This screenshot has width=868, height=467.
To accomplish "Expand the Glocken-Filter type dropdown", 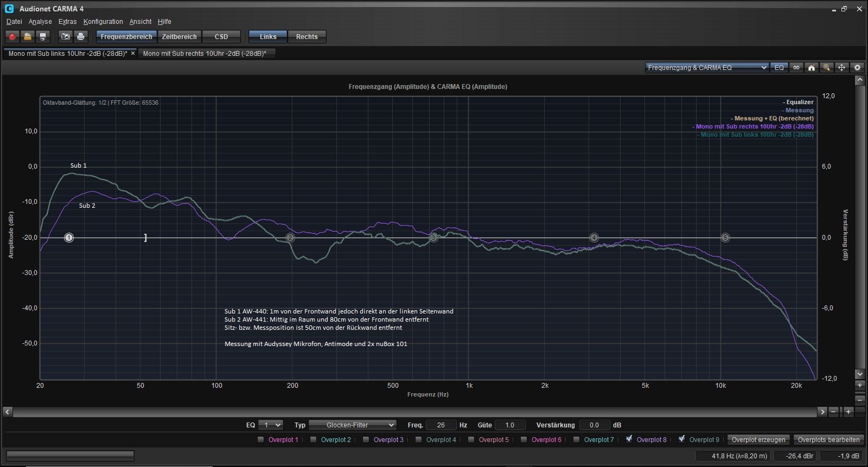I will coord(352,425).
